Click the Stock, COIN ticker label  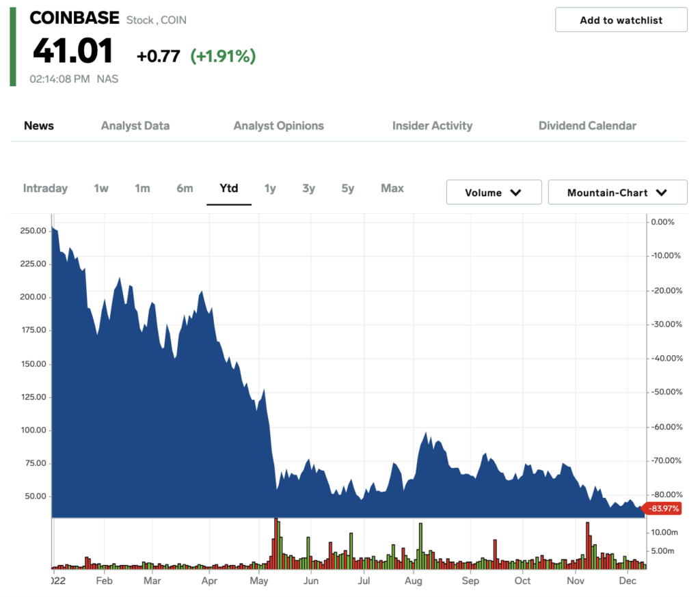point(157,20)
